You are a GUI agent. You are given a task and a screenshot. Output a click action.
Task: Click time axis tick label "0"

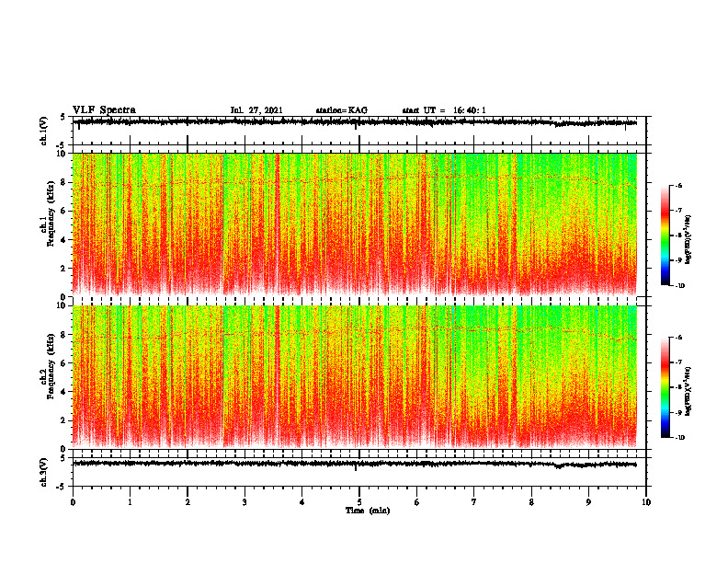click(73, 502)
